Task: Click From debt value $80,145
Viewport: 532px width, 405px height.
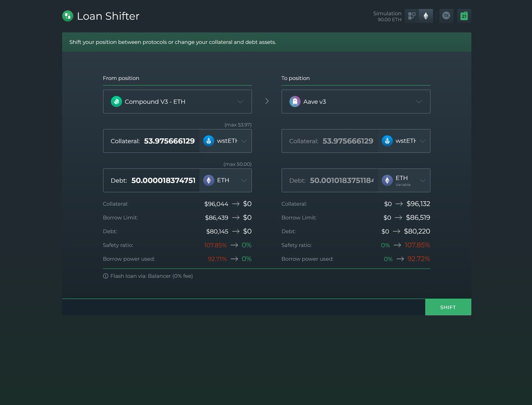Action: tap(217, 231)
